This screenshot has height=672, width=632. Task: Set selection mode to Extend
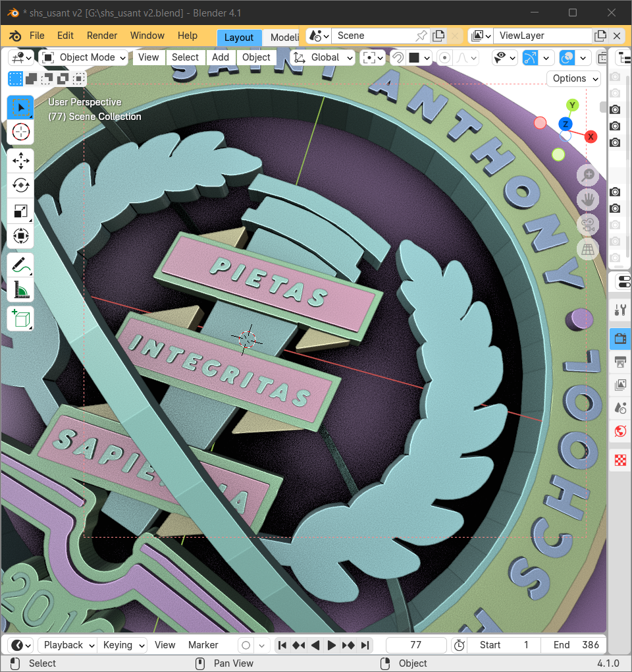click(31, 79)
